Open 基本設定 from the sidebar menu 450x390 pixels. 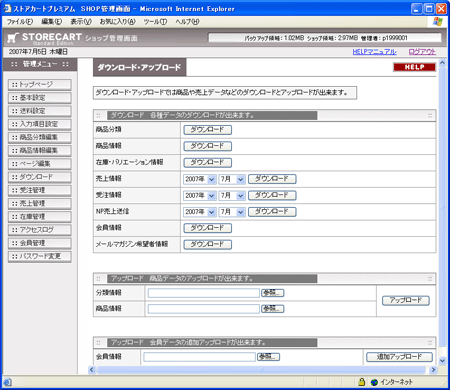[40, 98]
